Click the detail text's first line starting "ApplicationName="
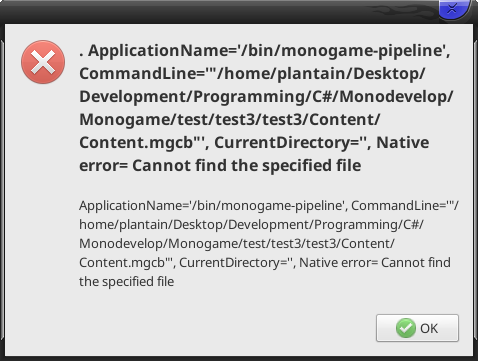Image resolution: width=478 pixels, height=361 pixels. tap(269, 206)
